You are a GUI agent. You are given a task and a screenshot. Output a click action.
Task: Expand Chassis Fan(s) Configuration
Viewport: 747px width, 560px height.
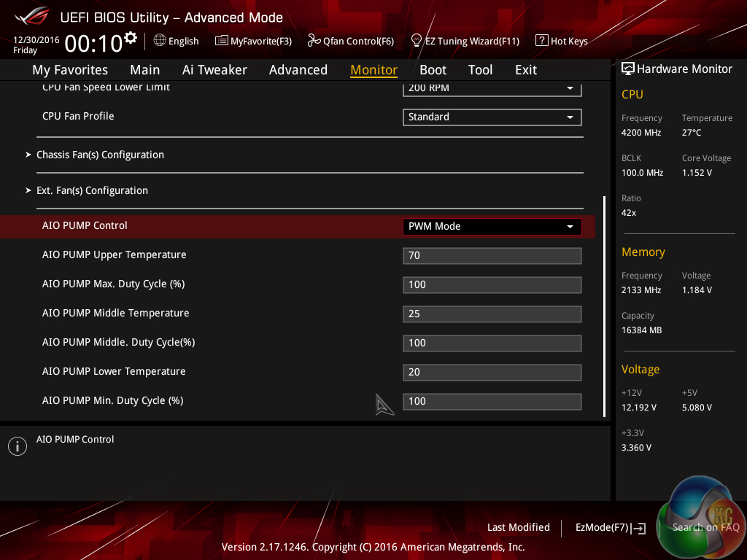click(100, 155)
